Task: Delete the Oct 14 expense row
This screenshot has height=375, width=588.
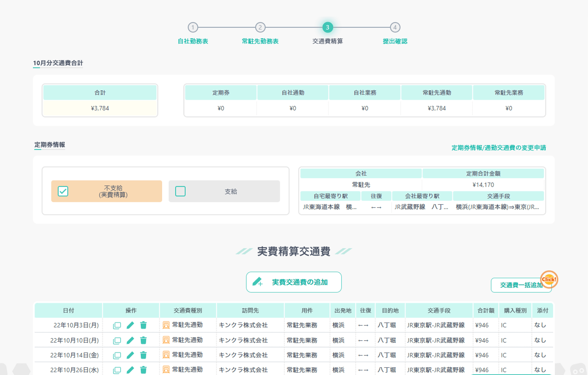Action: click(x=143, y=355)
